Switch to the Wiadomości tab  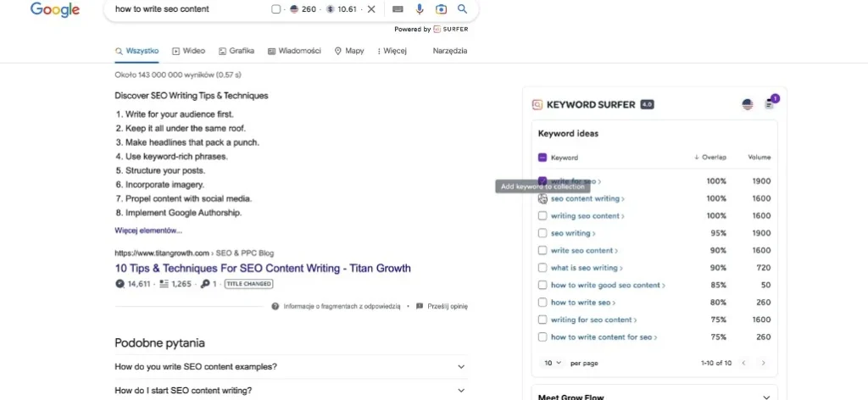pyautogui.click(x=294, y=51)
